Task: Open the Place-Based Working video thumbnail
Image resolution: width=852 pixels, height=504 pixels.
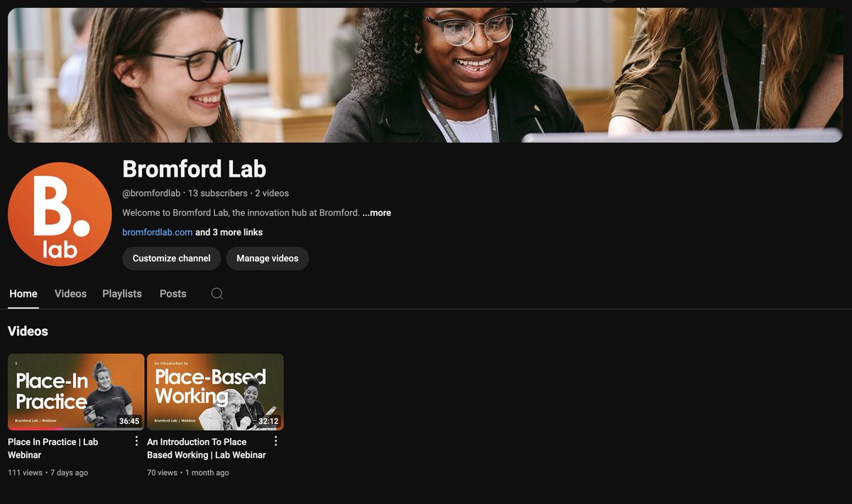Action: (x=215, y=392)
